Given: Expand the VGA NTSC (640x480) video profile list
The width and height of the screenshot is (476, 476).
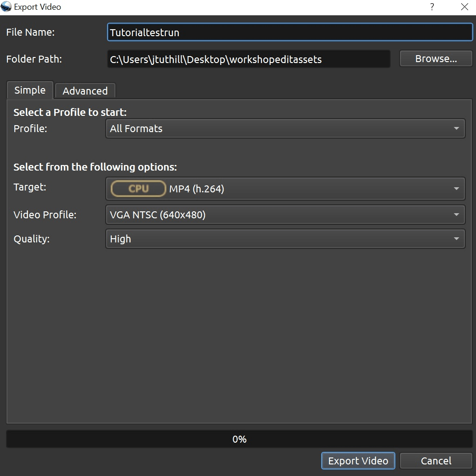Looking at the screenshot, I should coord(278,215).
